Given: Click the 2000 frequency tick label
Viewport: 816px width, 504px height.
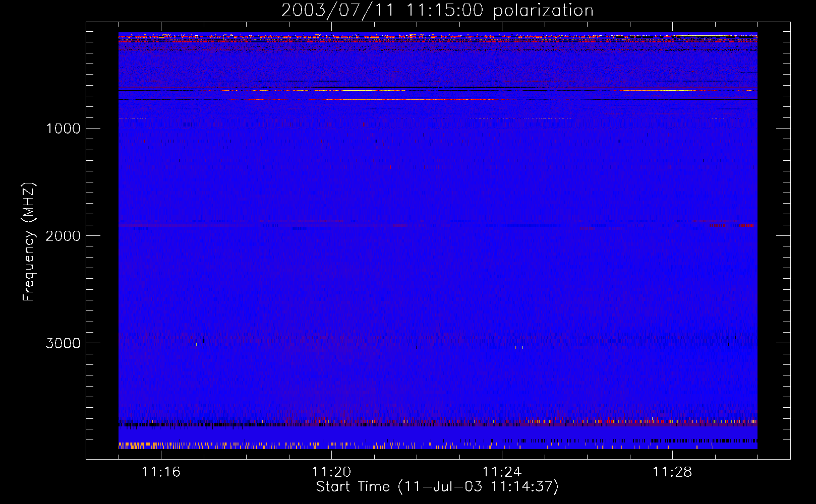Looking at the screenshot, I should point(63,236).
